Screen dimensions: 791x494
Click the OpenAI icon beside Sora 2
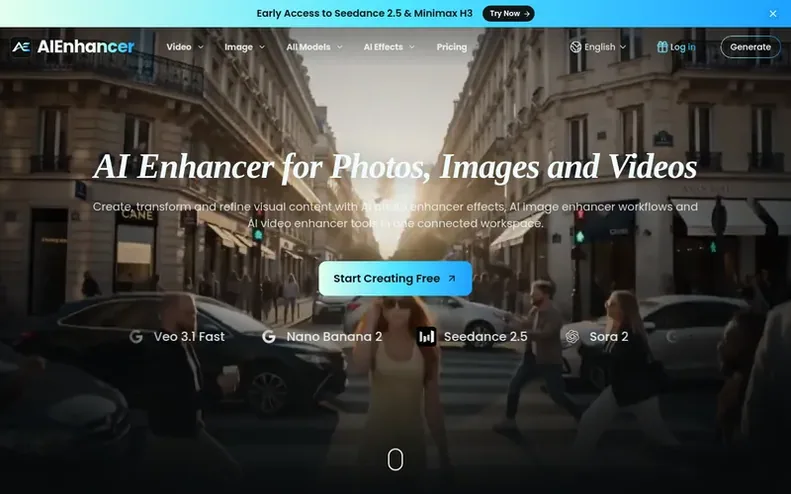pyautogui.click(x=572, y=337)
